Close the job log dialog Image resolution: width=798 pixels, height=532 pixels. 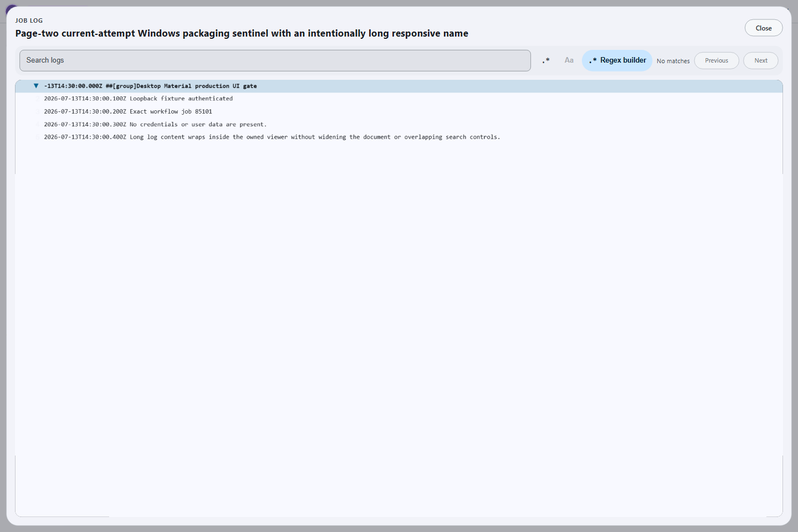pos(764,28)
